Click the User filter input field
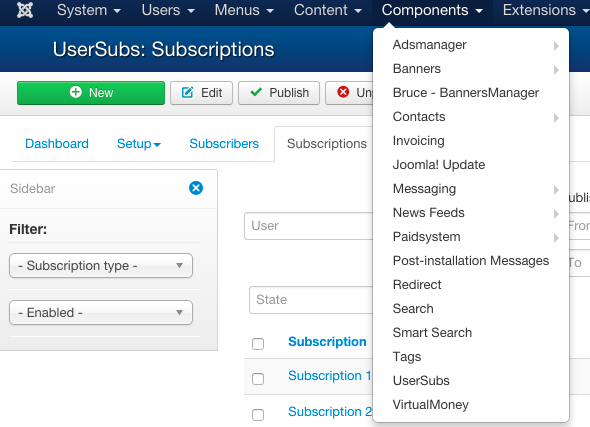 click(309, 226)
